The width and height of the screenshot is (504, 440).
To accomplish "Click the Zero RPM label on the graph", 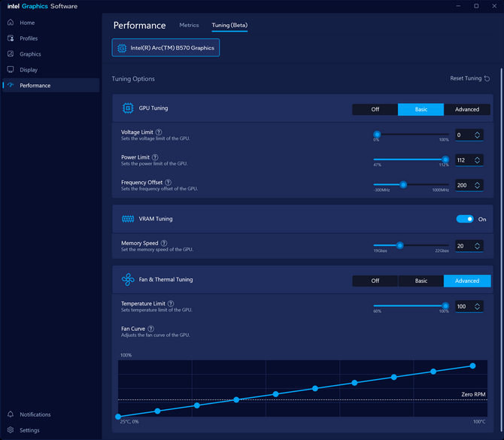I will (473, 394).
